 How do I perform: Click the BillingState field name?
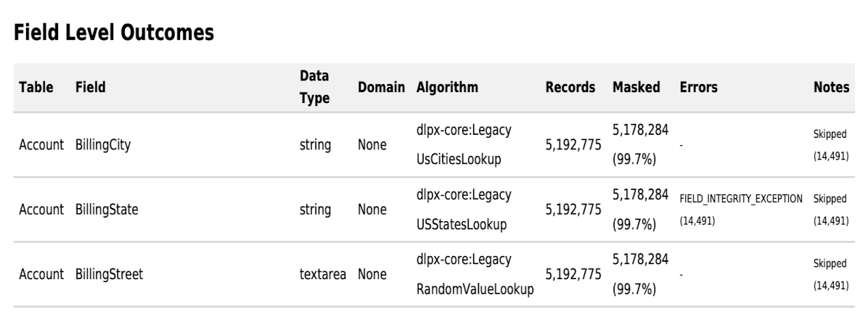tap(106, 210)
